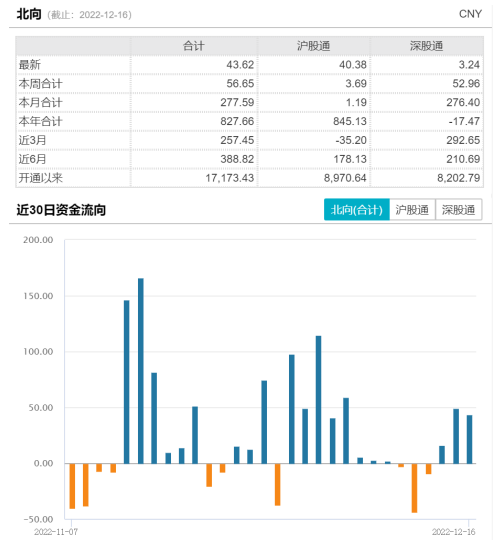Click the CNY currency label
The width and height of the screenshot is (500, 540).
coord(470,14)
